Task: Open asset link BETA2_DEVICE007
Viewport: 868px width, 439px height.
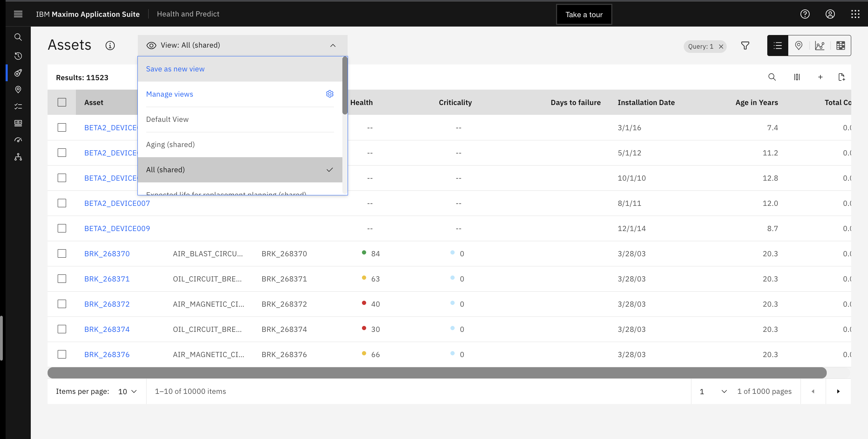Action: click(x=117, y=203)
